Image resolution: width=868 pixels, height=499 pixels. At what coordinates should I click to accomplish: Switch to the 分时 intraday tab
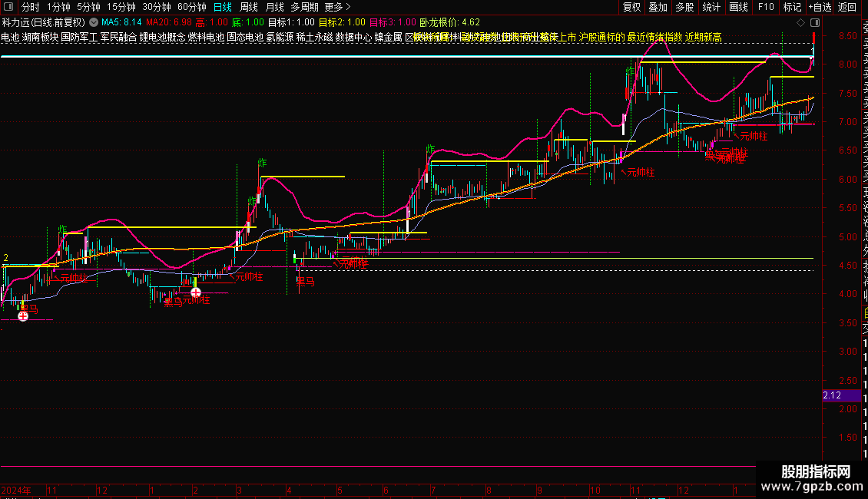(31, 7)
